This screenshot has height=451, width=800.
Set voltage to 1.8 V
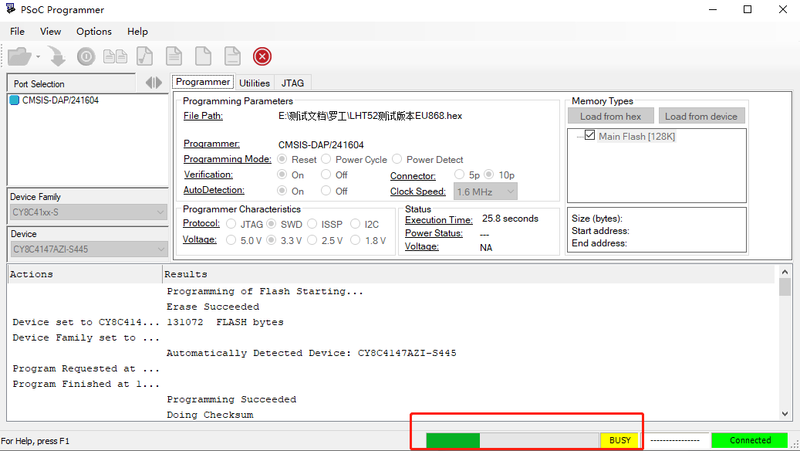point(355,240)
